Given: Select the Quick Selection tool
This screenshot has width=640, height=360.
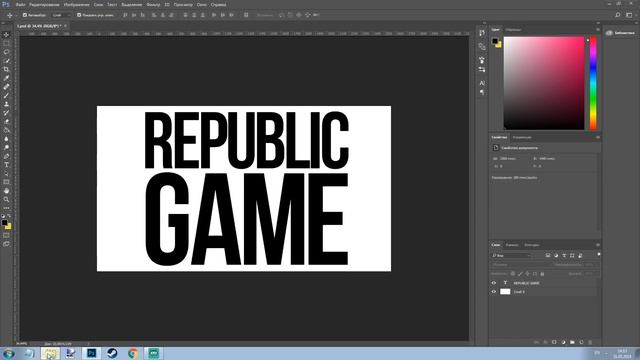Looking at the screenshot, I should pos(6,60).
